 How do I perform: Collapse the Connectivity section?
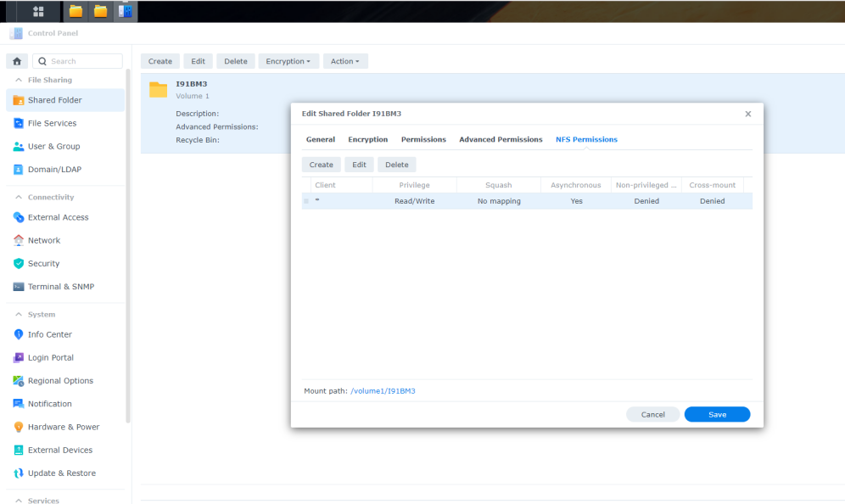tap(19, 197)
